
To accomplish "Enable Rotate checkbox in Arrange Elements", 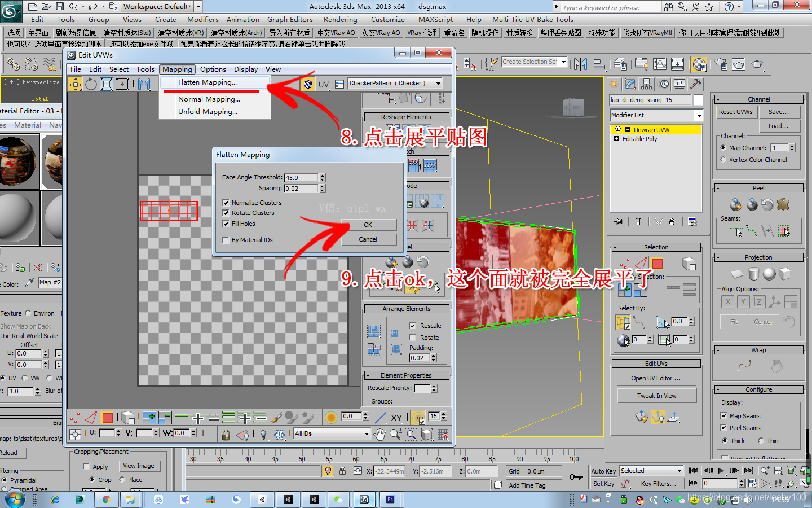I will (x=413, y=338).
